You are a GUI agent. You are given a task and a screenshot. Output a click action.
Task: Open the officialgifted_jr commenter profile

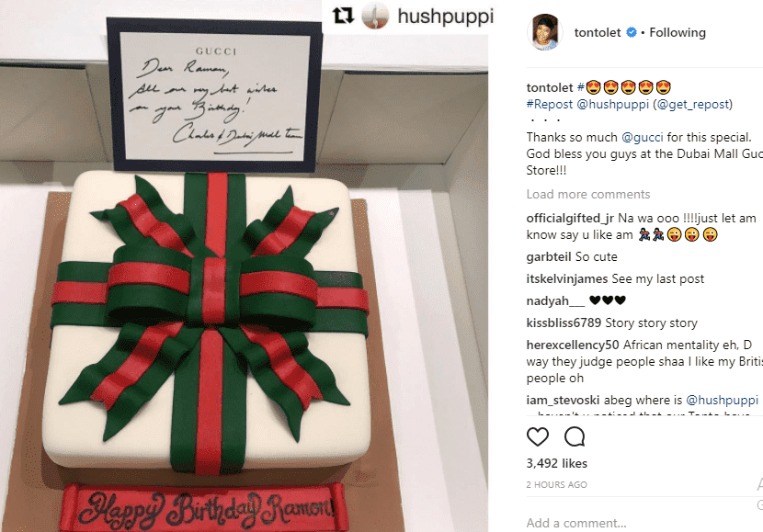click(570, 219)
